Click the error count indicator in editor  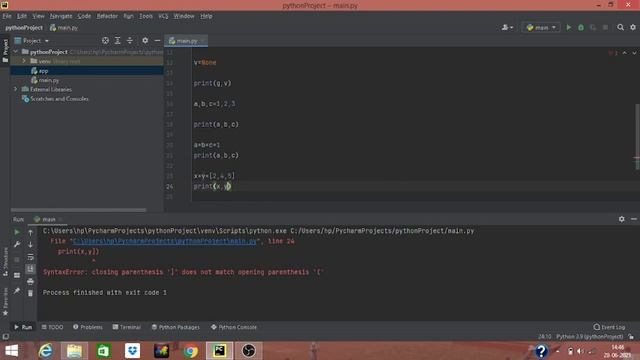click(x=613, y=53)
